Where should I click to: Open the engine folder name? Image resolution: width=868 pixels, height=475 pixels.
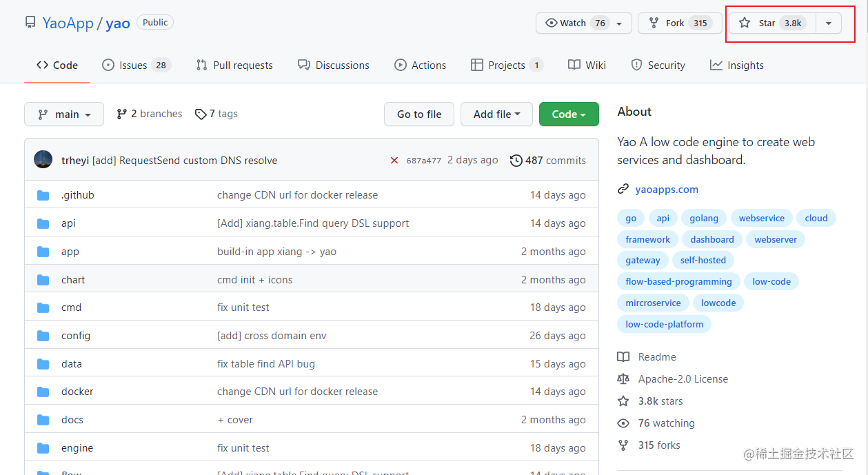(x=77, y=448)
